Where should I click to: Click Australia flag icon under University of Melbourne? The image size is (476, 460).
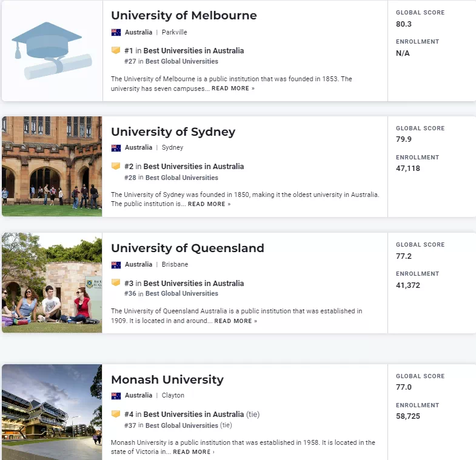click(x=116, y=33)
